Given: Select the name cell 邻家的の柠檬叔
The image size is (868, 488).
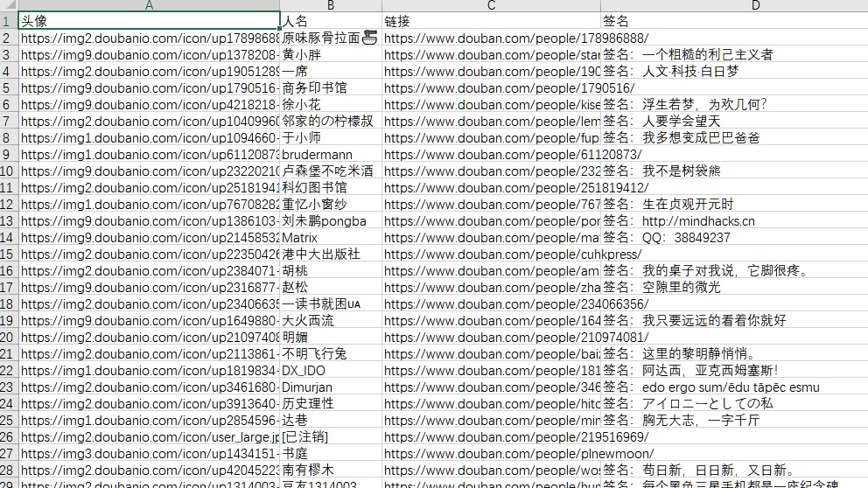Looking at the screenshot, I should pos(331,122).
